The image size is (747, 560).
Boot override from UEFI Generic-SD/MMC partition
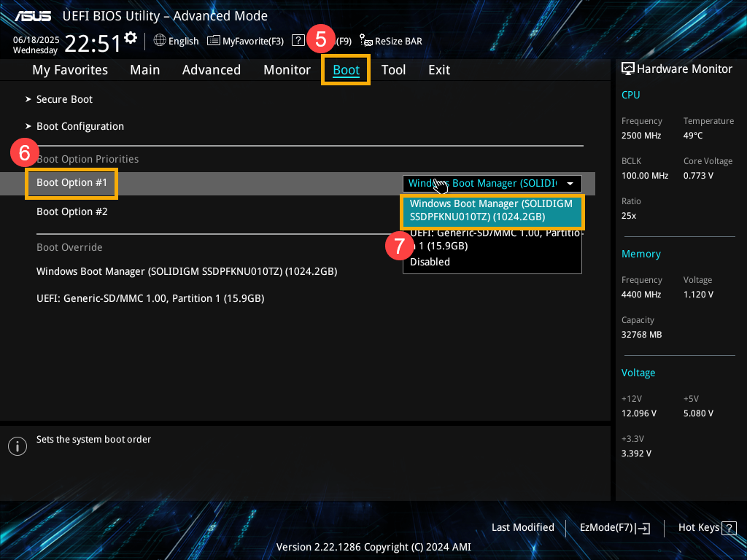150,298
